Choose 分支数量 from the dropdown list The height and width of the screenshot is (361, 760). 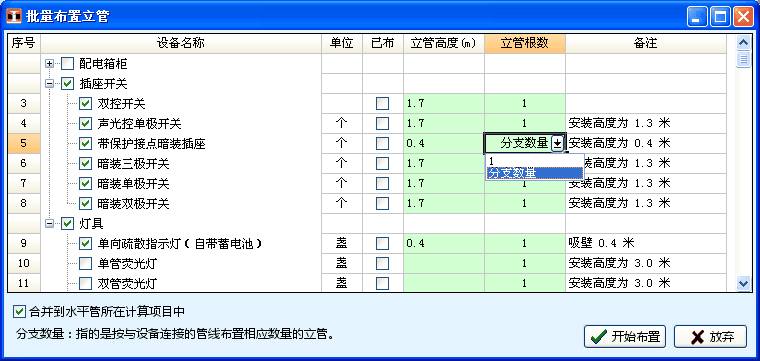tap(535, 173)
